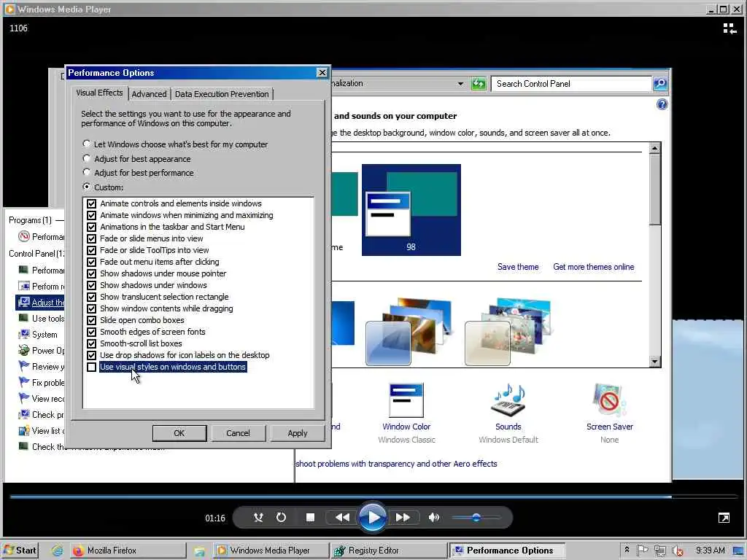Screen dimensions: 747x560
Task: Uncheck Smooth edges of screen fonts
Action: pos(91,332)
